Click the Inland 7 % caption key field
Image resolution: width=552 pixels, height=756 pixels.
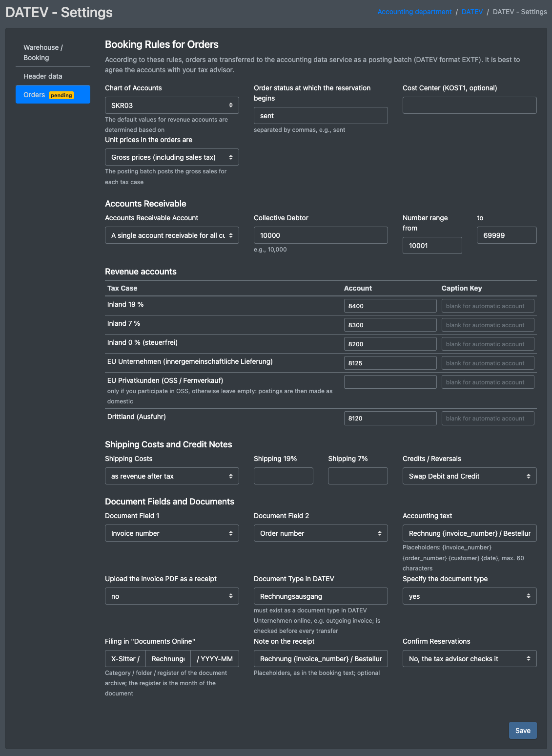click(x=488, y=325)
